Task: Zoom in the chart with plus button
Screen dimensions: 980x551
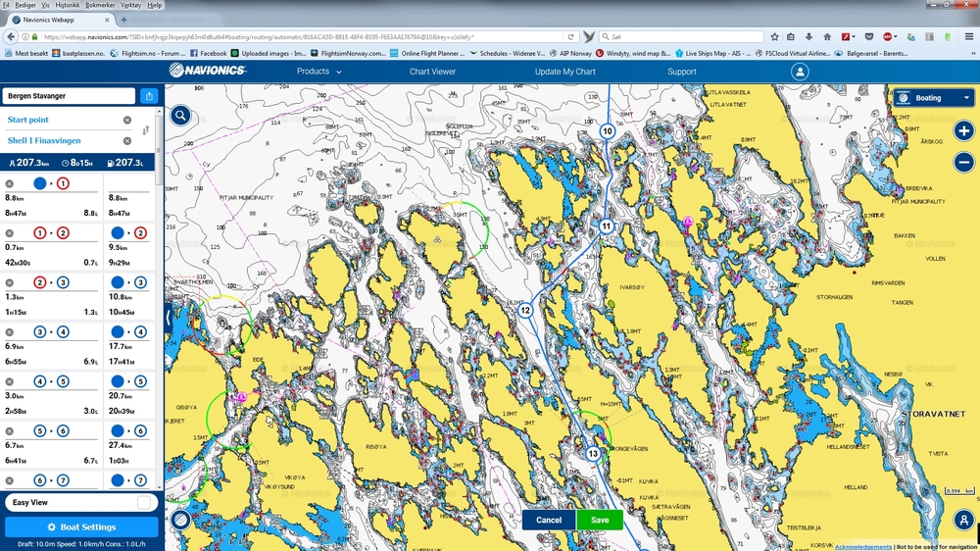Action: click(963, 130)
